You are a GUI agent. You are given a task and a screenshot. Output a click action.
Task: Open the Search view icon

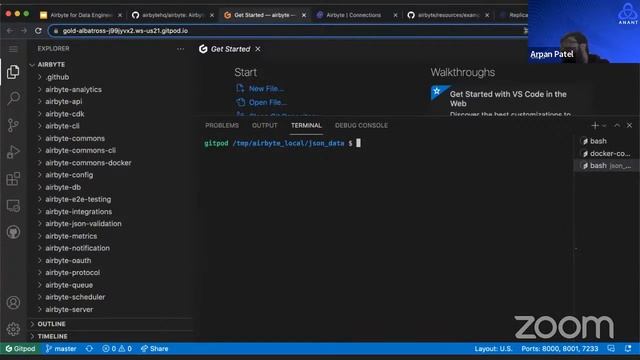pyautogui.click(x=13, y=98)
